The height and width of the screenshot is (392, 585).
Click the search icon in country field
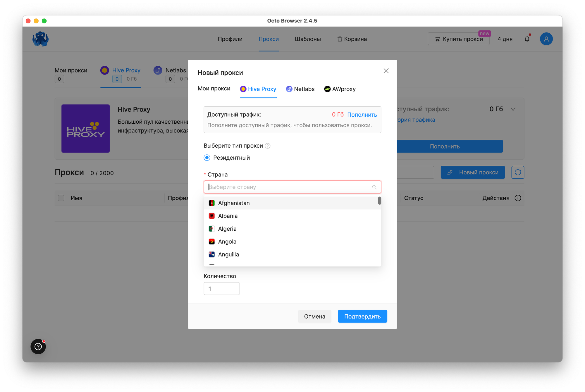[374, 187]
